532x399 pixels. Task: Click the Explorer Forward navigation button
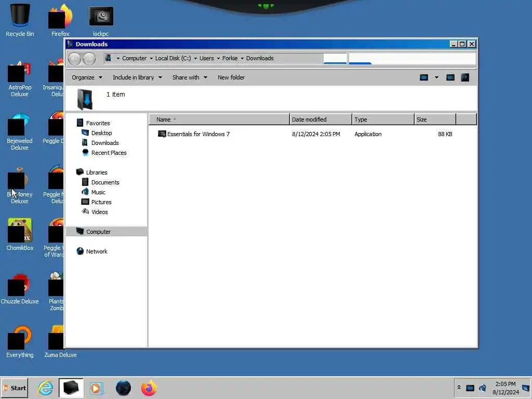pos(89,59)
